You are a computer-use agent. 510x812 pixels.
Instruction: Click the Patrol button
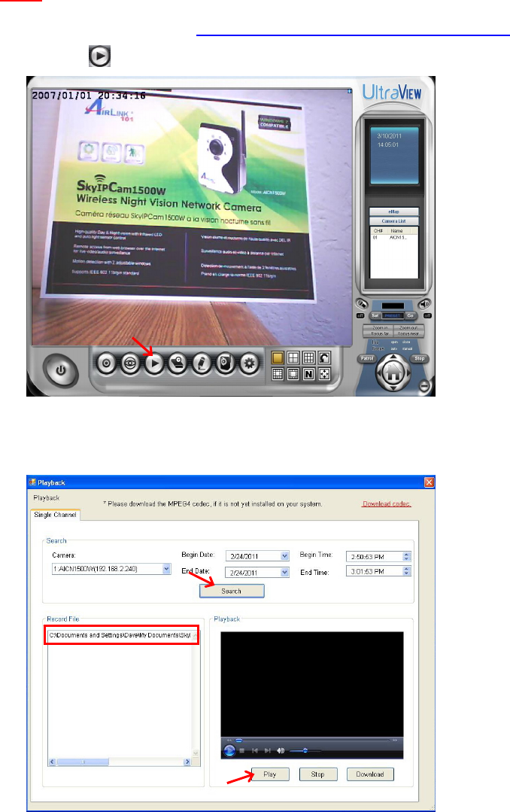[x=367, y=358]
